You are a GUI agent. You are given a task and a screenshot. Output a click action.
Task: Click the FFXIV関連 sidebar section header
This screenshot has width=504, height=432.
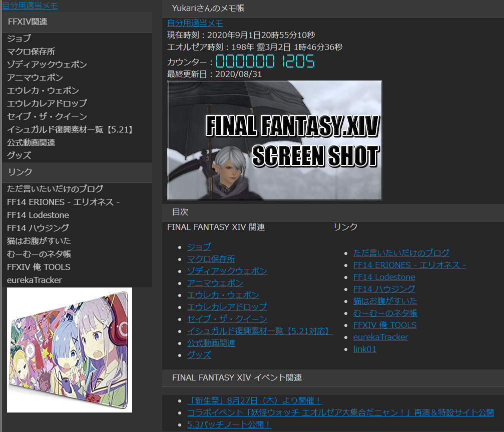[x=77, y=22]
